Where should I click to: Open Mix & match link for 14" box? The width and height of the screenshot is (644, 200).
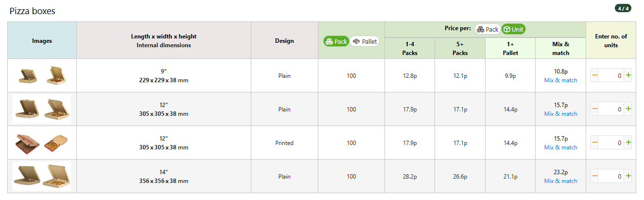561,181
